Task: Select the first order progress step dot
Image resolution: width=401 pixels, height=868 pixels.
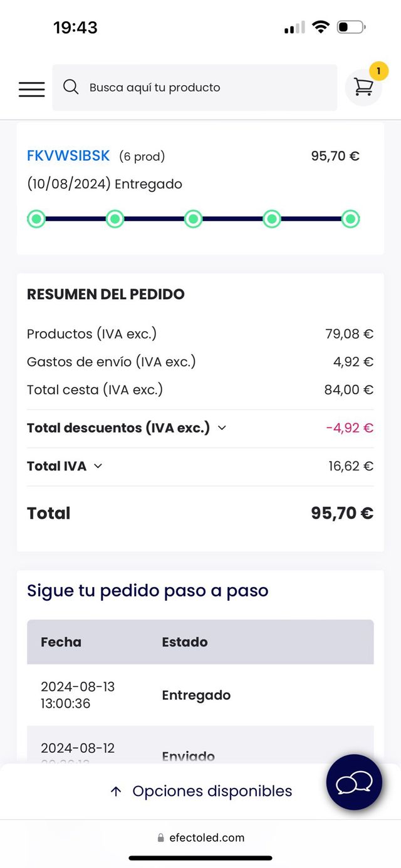Action: click(x=36, y=219)
